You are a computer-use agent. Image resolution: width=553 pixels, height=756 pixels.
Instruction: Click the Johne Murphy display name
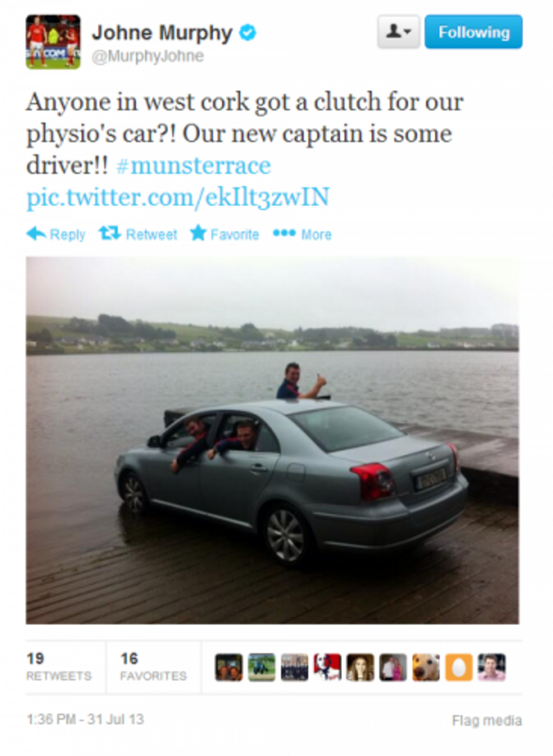162,33
